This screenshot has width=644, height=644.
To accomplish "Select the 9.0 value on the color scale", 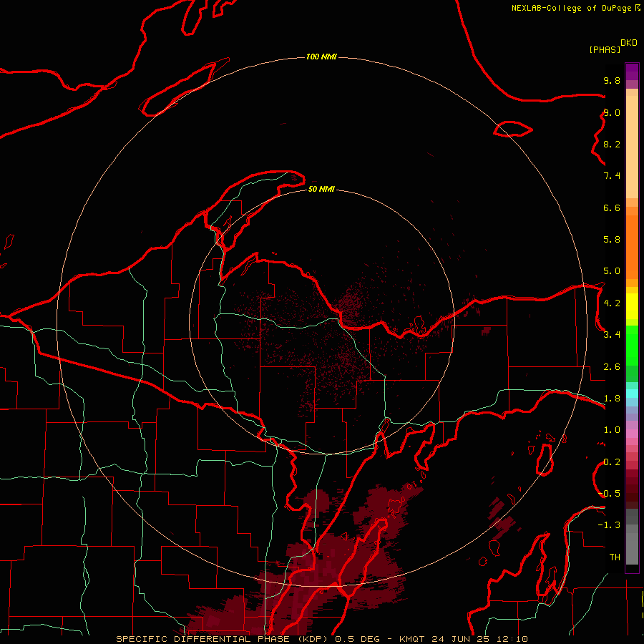I will tap(612, 112).
